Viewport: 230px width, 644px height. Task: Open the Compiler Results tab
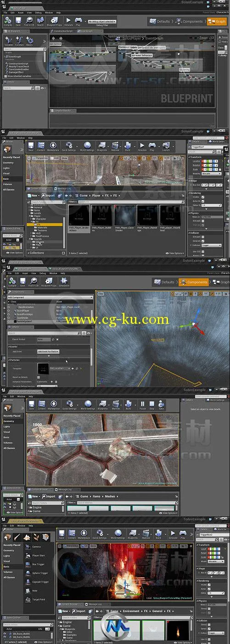click(x=62, y=110)
